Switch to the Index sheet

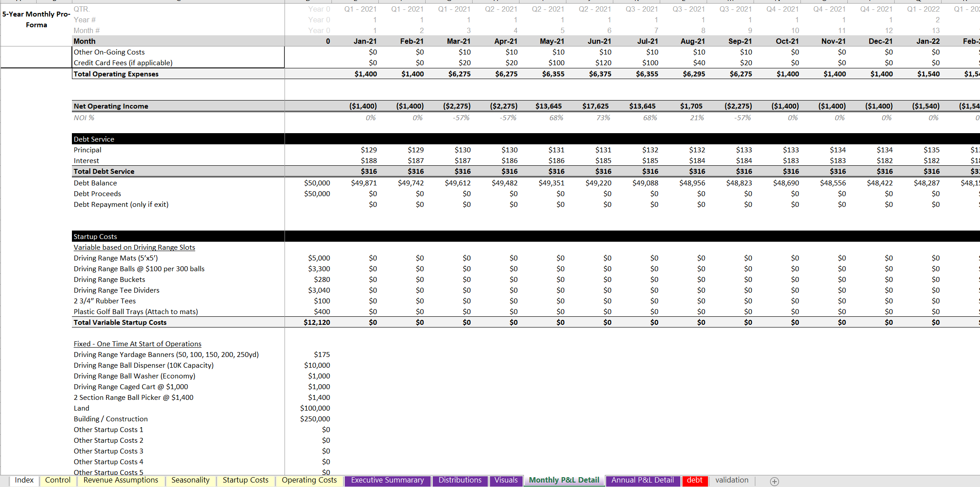pos(24,480)
